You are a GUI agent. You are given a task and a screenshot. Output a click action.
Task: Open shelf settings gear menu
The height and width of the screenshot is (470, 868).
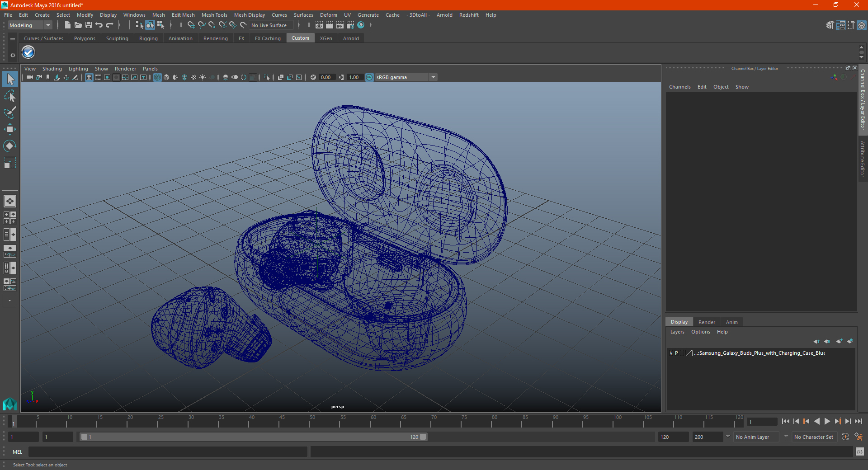pos(13,55)
